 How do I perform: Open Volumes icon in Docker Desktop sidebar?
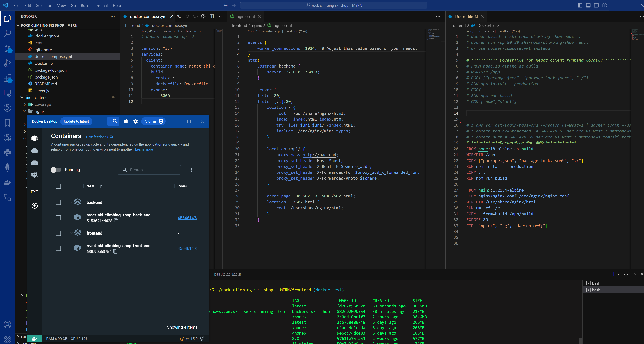click(34, 163)
